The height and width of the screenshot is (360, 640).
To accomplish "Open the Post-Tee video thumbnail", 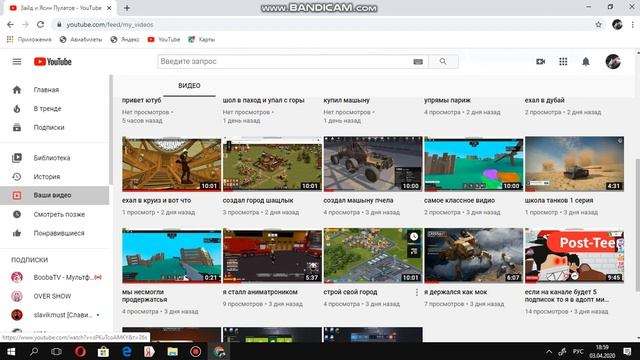I will click(574, 256).
